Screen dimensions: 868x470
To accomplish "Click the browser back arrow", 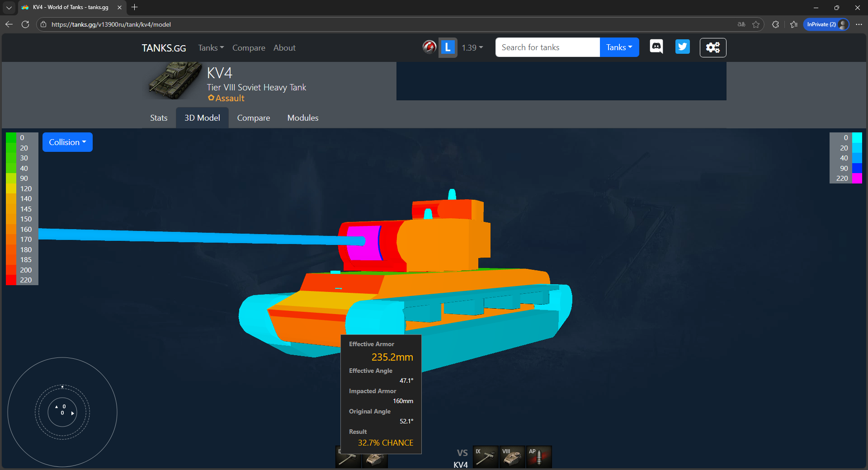I will [9, 24].
